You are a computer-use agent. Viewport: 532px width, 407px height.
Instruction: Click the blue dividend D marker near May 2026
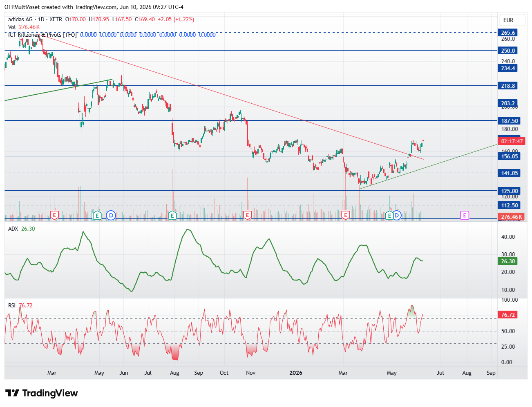pos(396,215)
